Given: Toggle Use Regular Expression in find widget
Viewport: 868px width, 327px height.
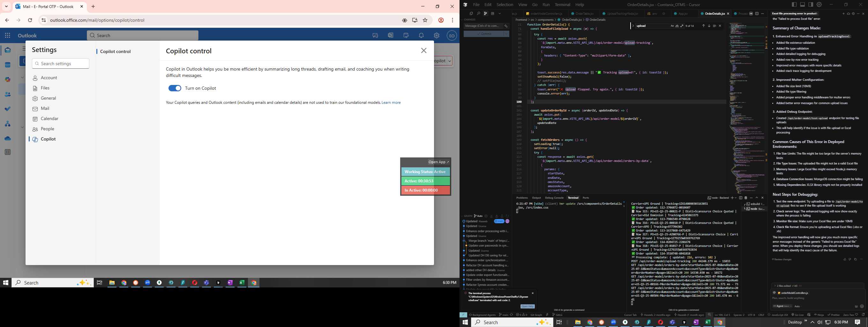Looking at the screenshot, I should (x=682, y=26).
